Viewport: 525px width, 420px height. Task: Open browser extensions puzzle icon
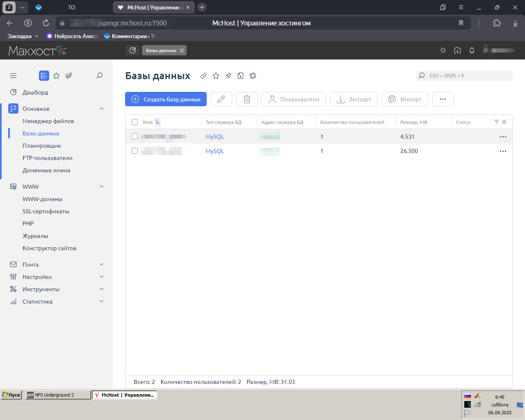pos(497,23)
